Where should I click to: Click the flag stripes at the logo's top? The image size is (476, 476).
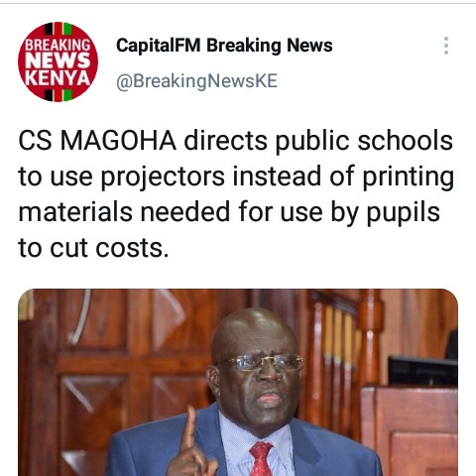(59, 29)
